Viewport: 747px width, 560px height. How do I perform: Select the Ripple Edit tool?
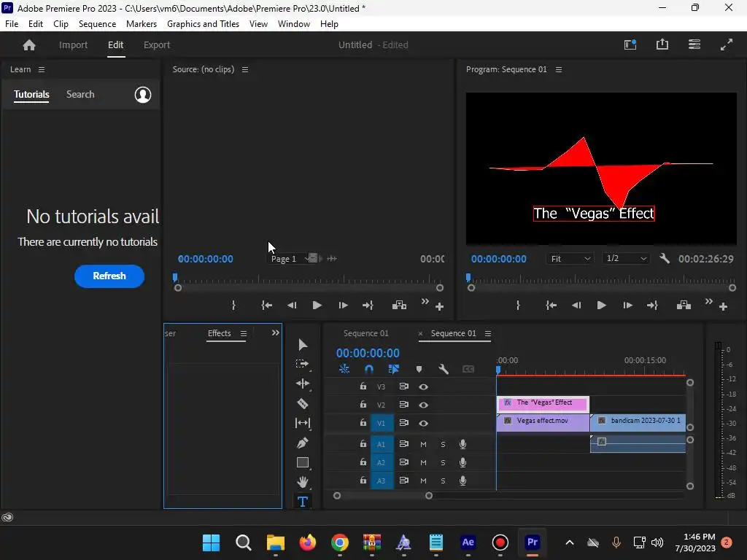[303, 384]
